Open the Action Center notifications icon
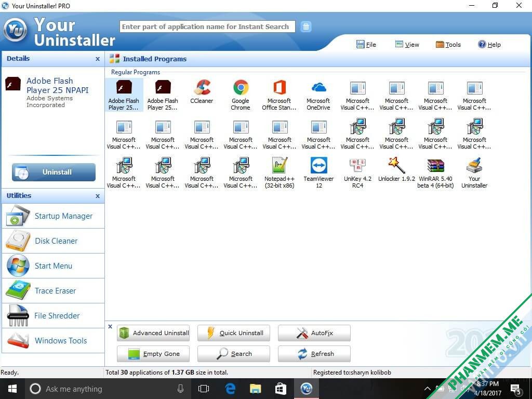The height and width of the screenshot is (399, 532). [516, 390]
